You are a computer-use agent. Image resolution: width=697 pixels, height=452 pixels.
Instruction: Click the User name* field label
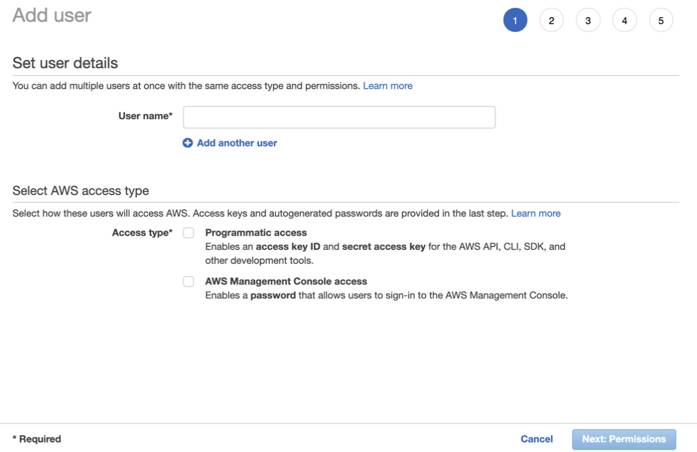pos(145,116)
